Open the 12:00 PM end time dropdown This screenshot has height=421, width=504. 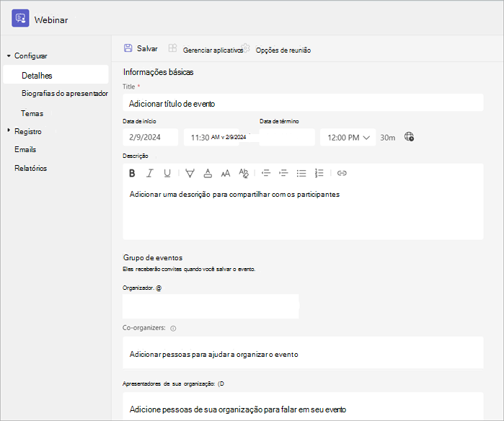[x=348, y=137]
